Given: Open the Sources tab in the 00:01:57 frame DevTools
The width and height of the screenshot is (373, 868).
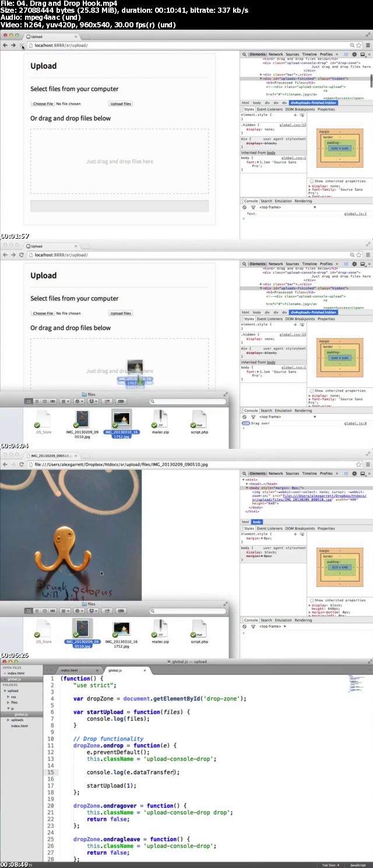Looking at the screenshot, I should click(x=293, y=54).
